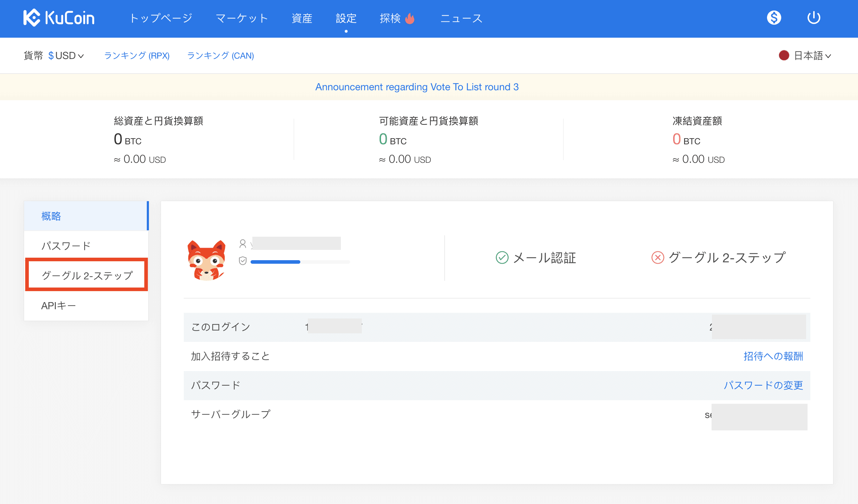858x504 pixels.
Task: Click the blue security level progress bar
Action: pyautogui.click(x=275, y=262)
